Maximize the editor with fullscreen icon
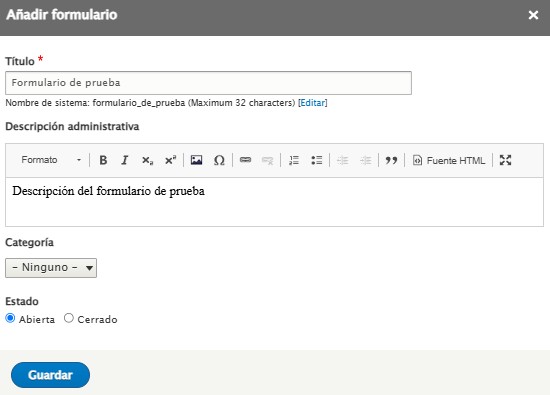The height and width of the screenshot is (395, 550). tap(505, 160)
